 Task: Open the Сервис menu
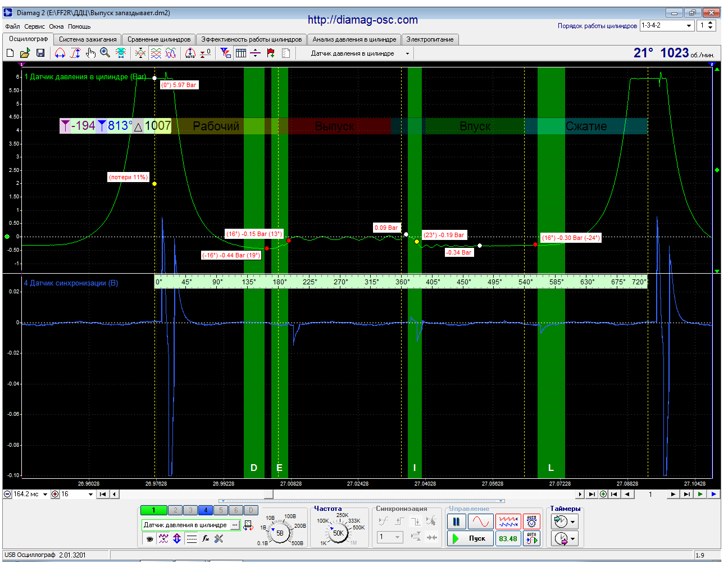[x=34, y=26]
